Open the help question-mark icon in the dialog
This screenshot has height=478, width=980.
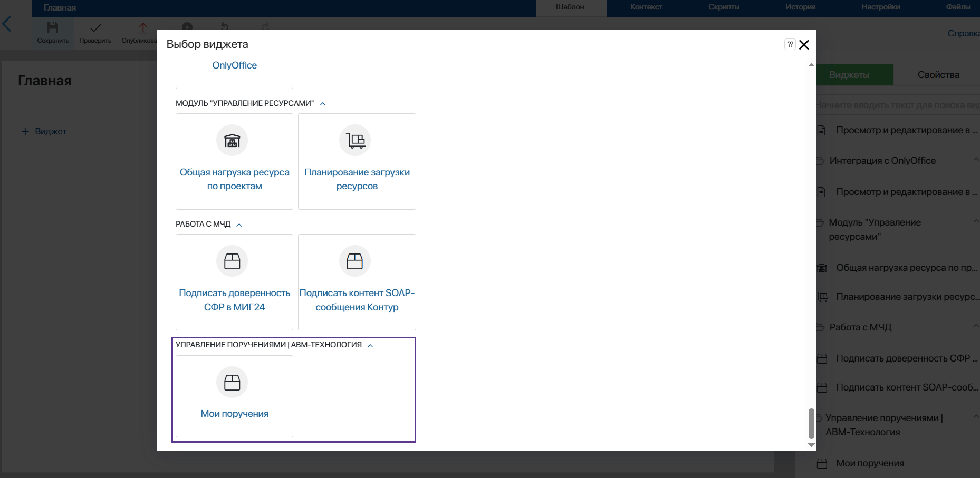coord(790,44)
